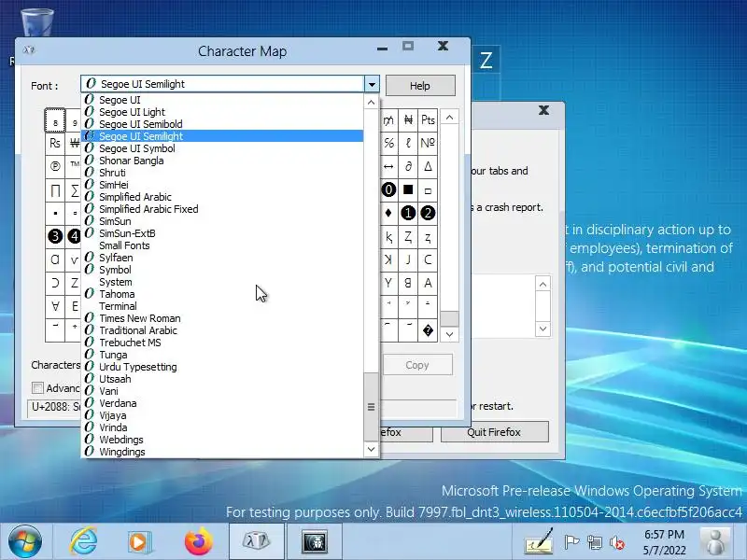Select System font entry
The width and height of the screenshot is (747, 560).
pyautogui.click(x=222, y=282)
